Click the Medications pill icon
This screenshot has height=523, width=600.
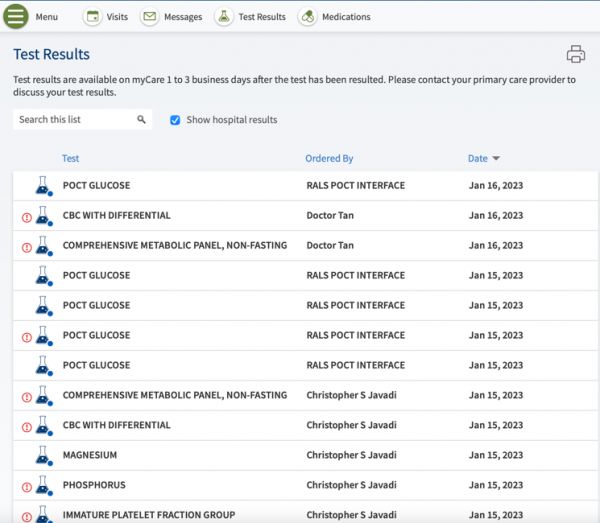click(x=308, y=17)
